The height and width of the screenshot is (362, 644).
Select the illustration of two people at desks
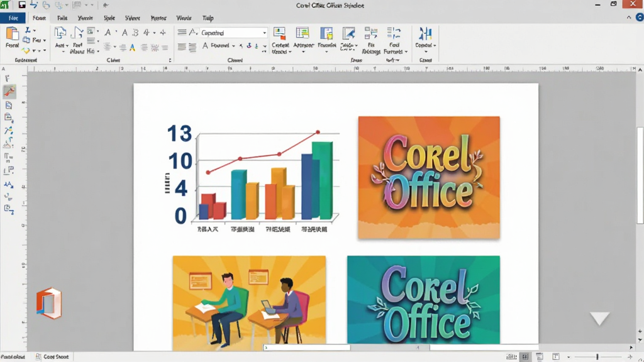(x=249, y=303)
